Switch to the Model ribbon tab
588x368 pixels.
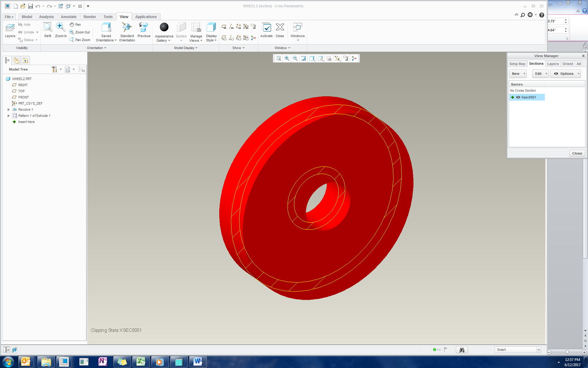[x=27, y=17]
